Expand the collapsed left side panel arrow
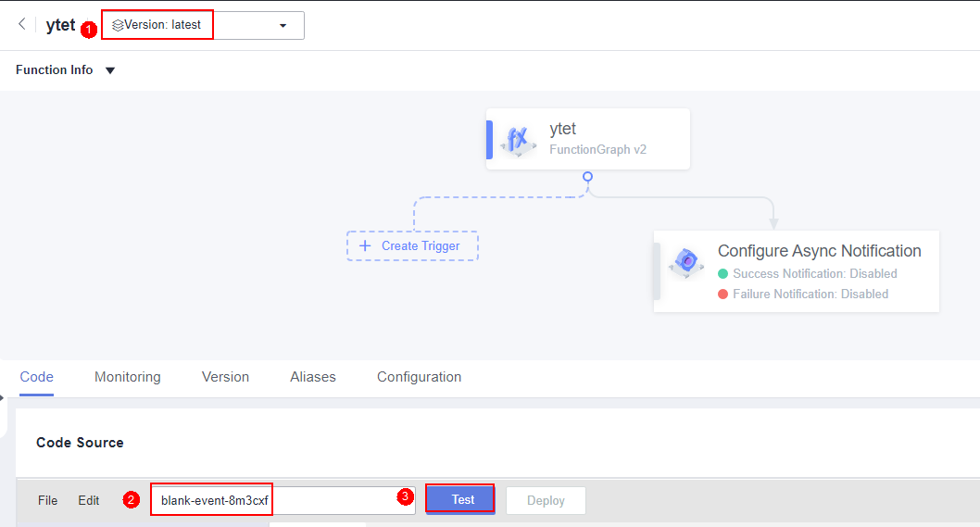 point(2,397)
